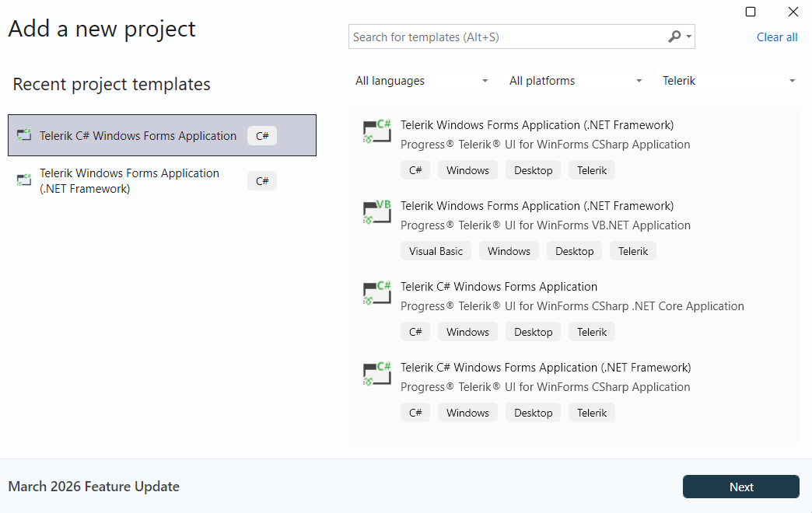This screenshot has width=812, height=513.
Task: Open the All languages dropdown
Action: point(422,80)
